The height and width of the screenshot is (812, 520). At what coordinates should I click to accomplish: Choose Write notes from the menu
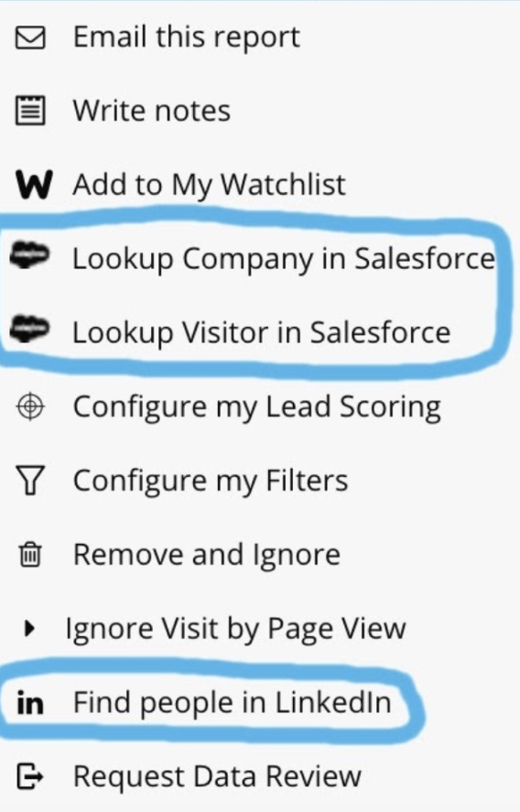click(x=152, y=111)
